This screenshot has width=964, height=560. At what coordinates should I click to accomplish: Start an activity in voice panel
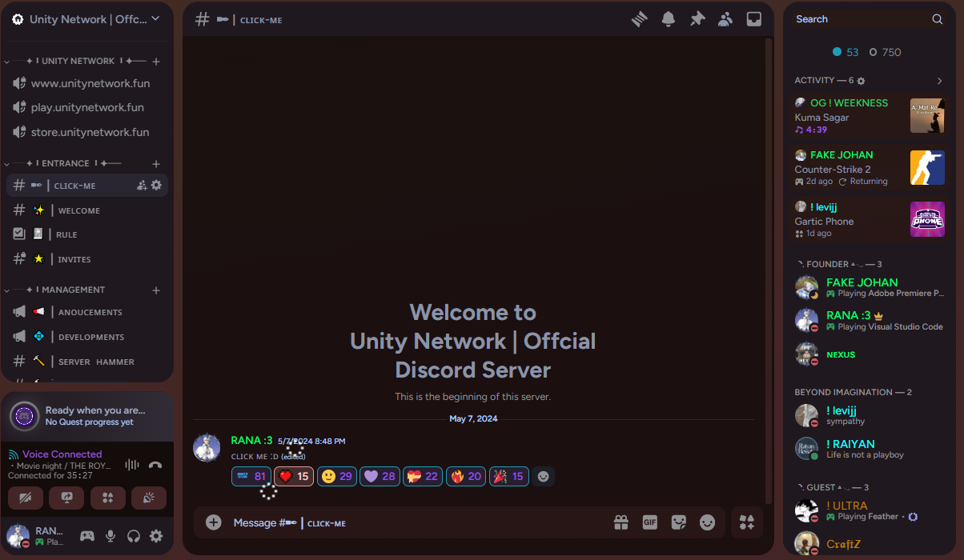click(108, 498)
